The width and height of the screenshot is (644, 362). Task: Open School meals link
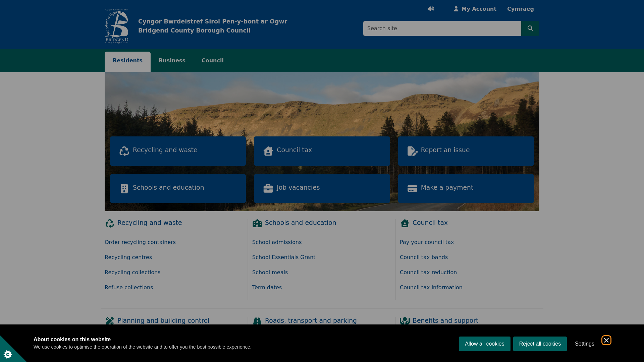point(270,273)
